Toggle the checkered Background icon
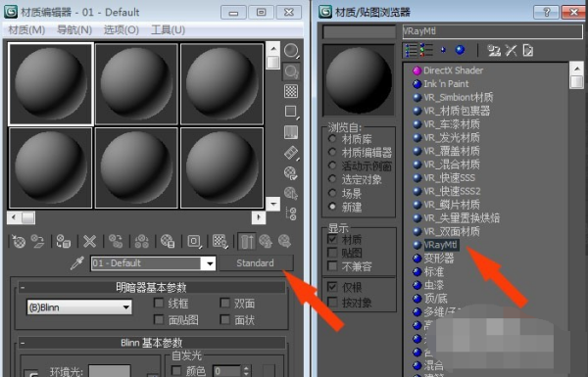Screen dimensions: 588x377 tap(291, 91)
